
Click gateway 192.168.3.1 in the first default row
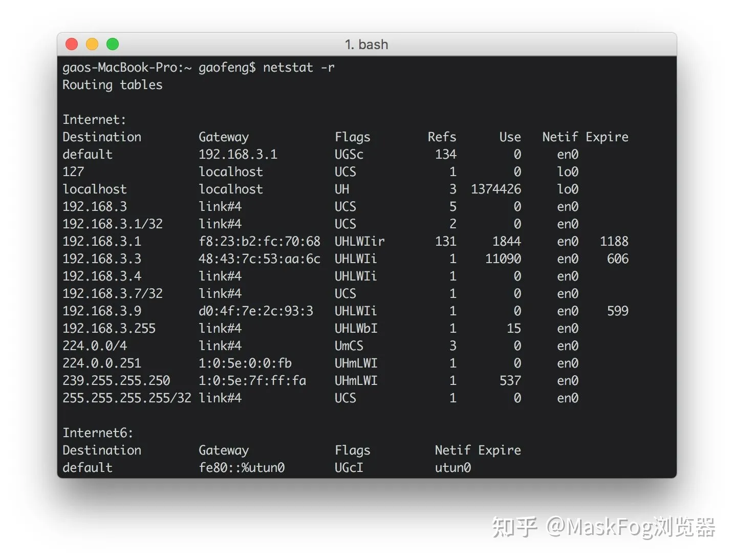point(238,155)
